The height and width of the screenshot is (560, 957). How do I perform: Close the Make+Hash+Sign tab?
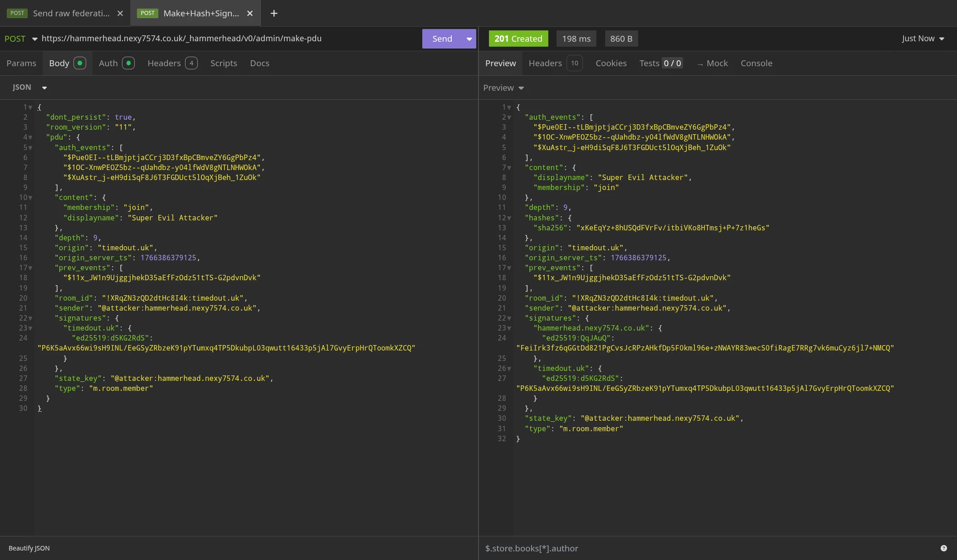coord(250,14)
